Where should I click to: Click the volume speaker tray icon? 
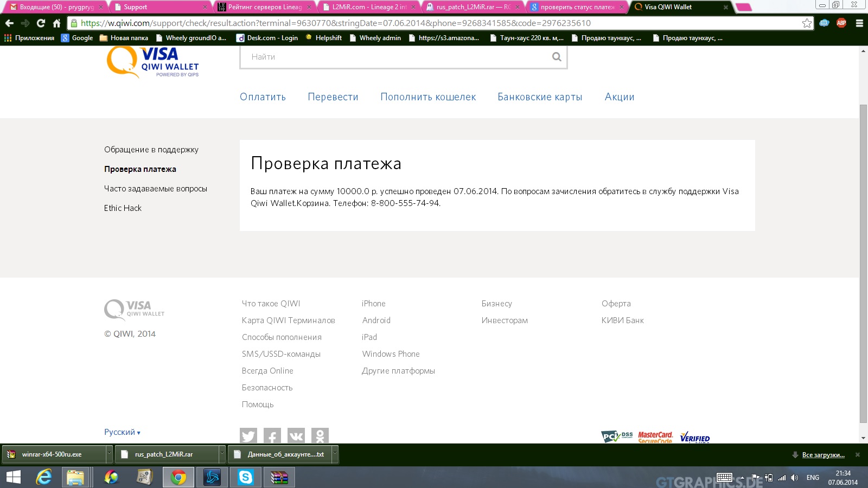794,478
